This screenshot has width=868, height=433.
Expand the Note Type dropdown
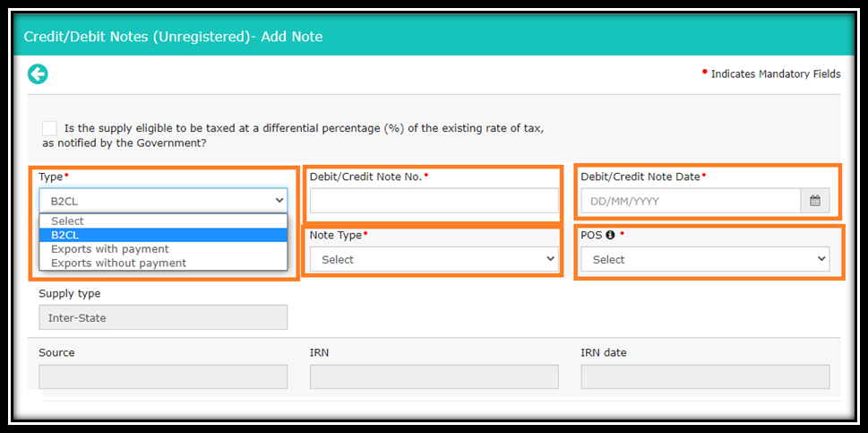[x=434, y=259]
